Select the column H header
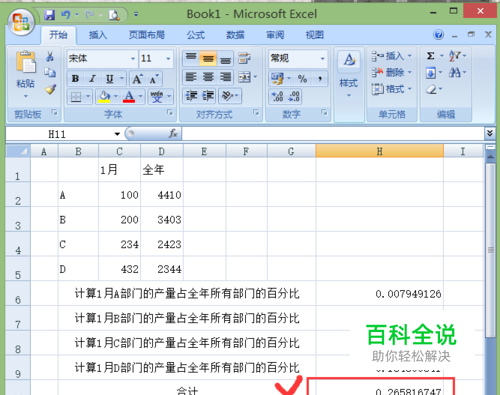500x395 pixels. (x=379, y=151)
